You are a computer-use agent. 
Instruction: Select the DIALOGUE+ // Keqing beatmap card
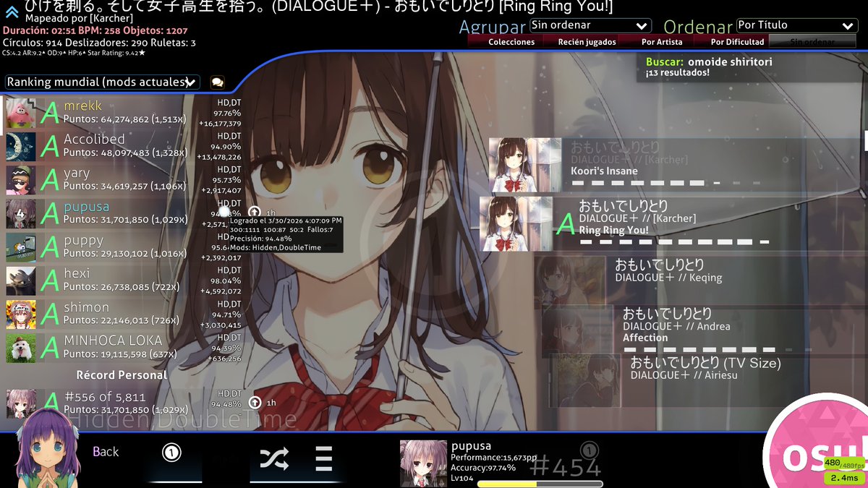pyautogui.click(x=700, y=282)
